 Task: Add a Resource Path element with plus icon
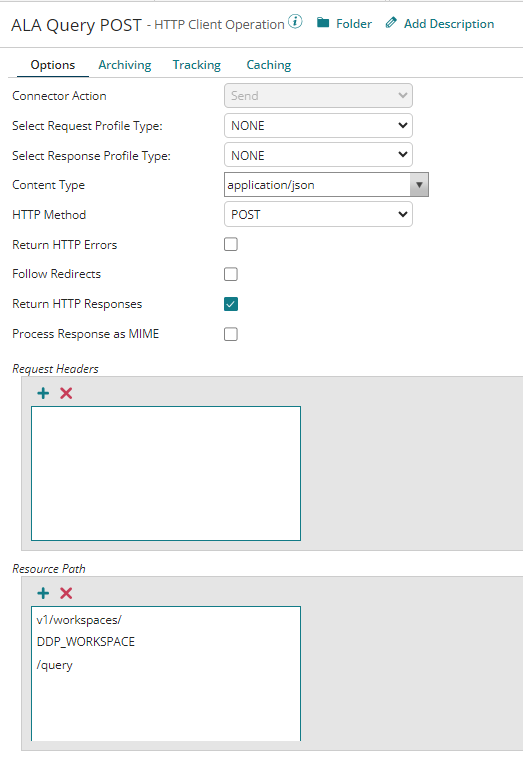pos(43,593)
